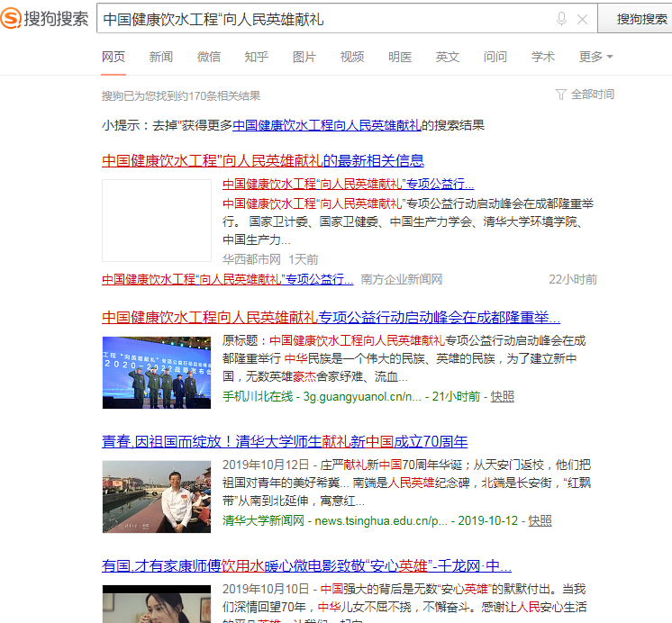This screenshot has height=623, width=672.
Task: Select the 学术 tab
Action: click(543, 57)
